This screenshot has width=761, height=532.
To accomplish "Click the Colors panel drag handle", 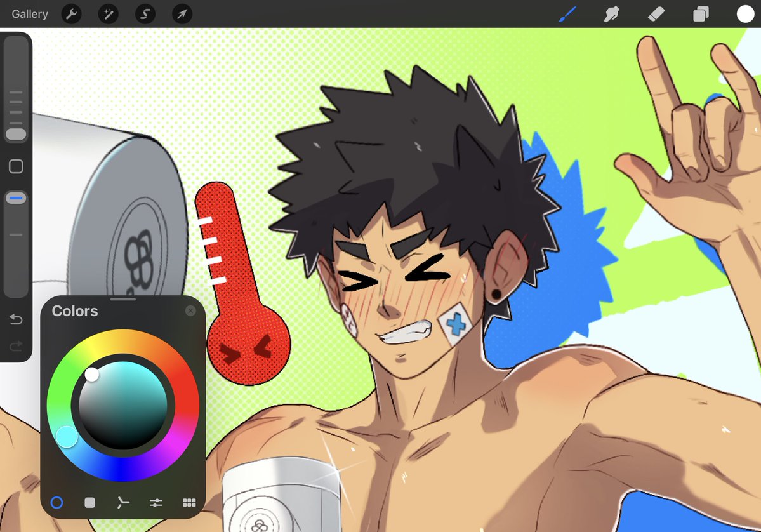I will point(122,299).
